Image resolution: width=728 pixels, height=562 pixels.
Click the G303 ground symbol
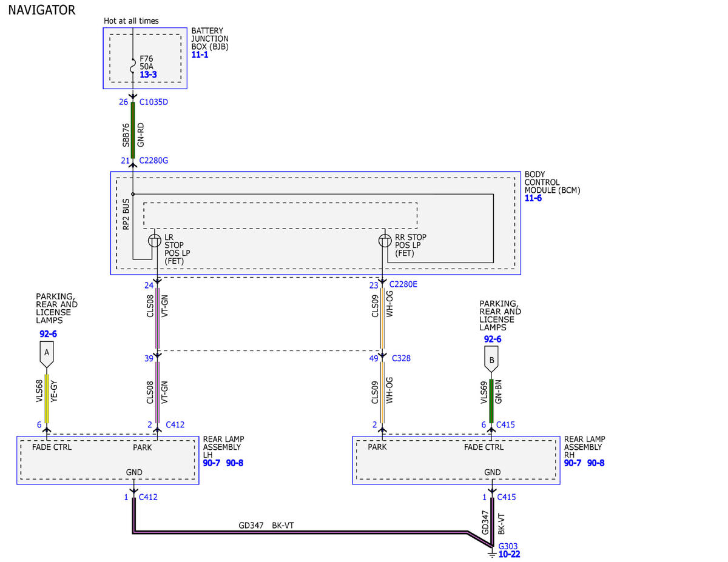[491, 550]
